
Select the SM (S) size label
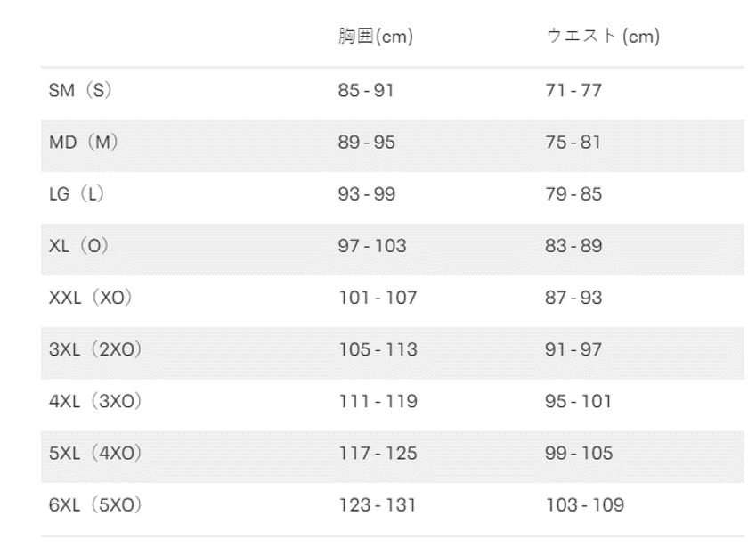click(x=81, y=90)
